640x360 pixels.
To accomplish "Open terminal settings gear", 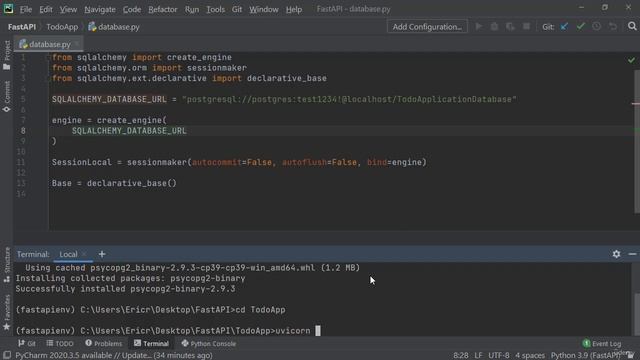I will coord(616,254).
